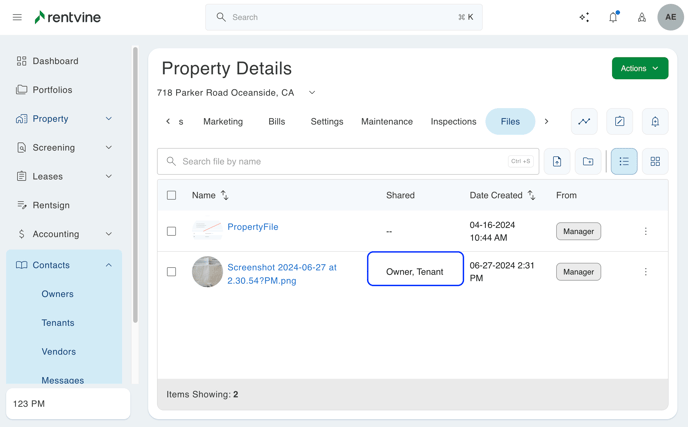Select all files with header checkbox
Screen dimensions: 688x427
tap(171, 196)
